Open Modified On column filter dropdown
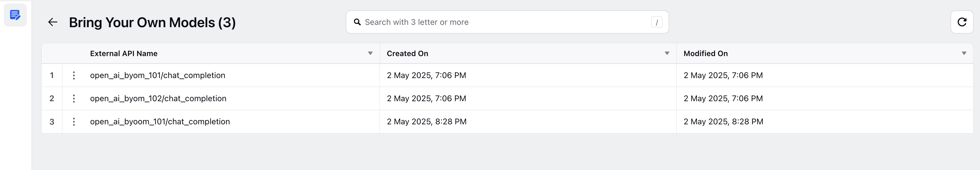This screenshot has height=170, width=980. click(x=964, y=53)
